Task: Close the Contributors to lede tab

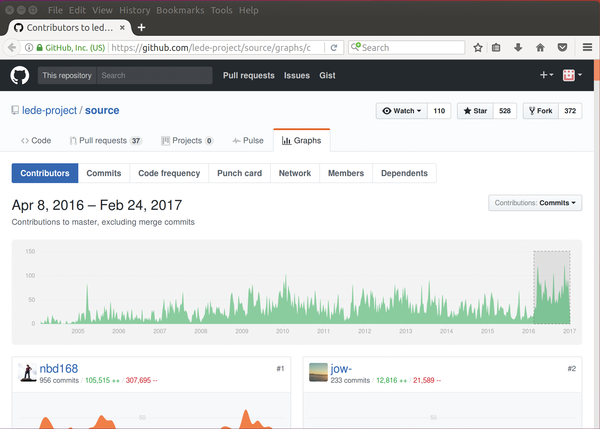Action: (x=122, y=28)
